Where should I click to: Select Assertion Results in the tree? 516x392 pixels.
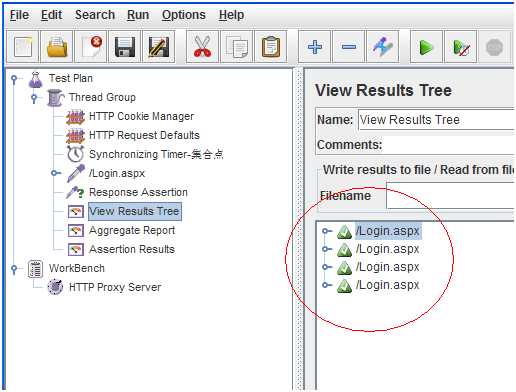(132, 249)
